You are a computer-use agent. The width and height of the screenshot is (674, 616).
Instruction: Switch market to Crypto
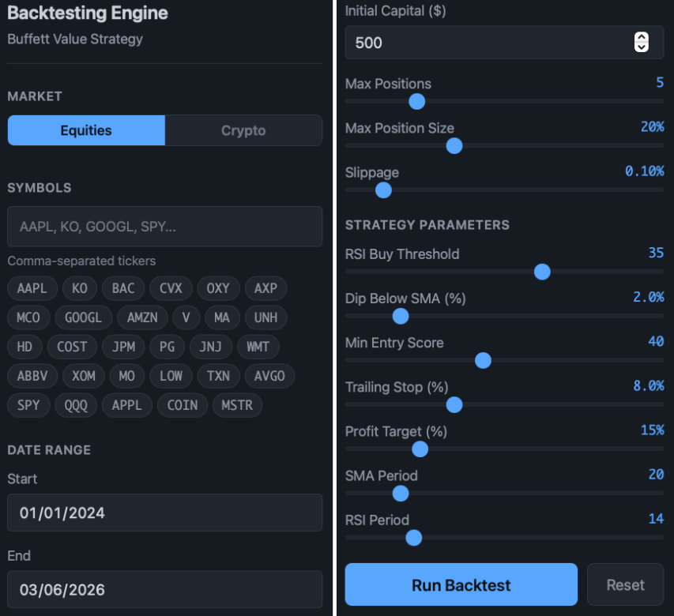(x=243, y=130)
